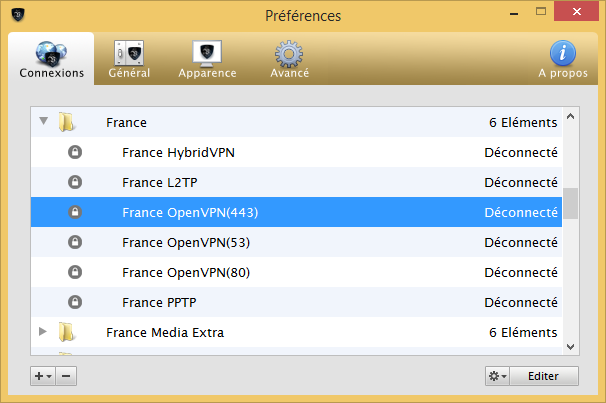This screenshot has width=606, height=403.
Task: Select the France HybridVPN connection
Action: [296, 152]
